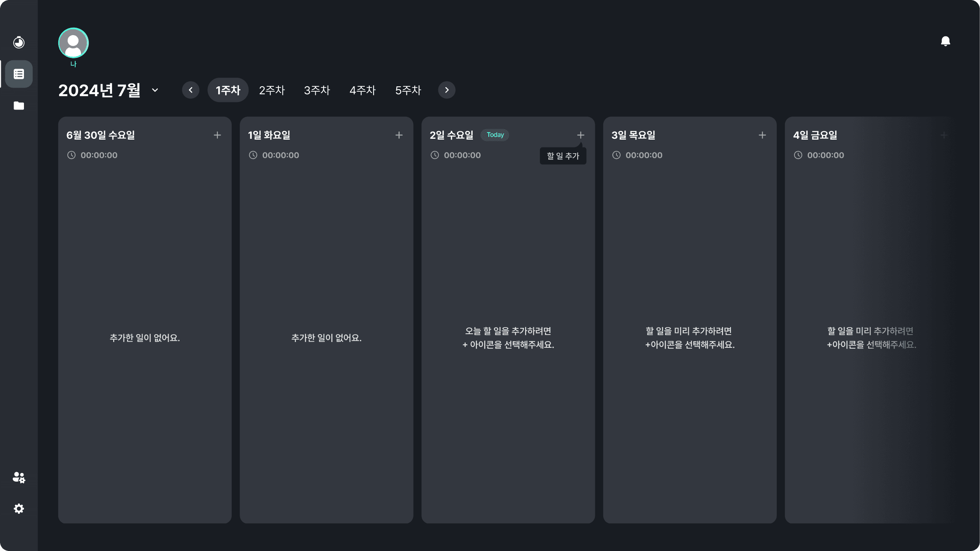
Task: Select the 1주차 week tab
Action: click(228, 90)
